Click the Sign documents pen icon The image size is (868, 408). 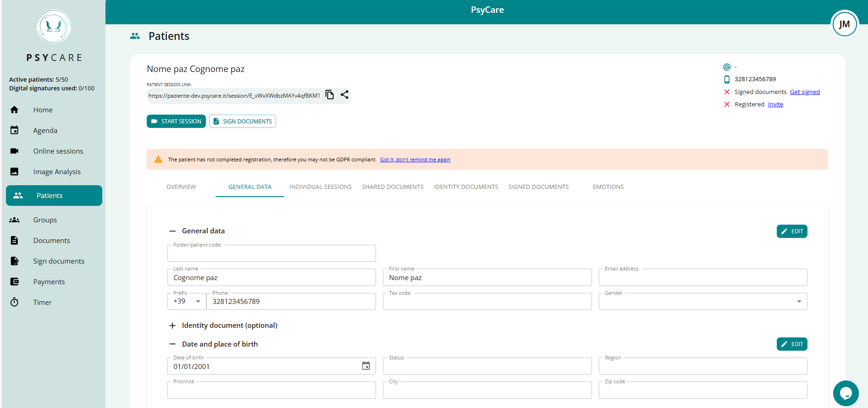[x=15, y=261]
